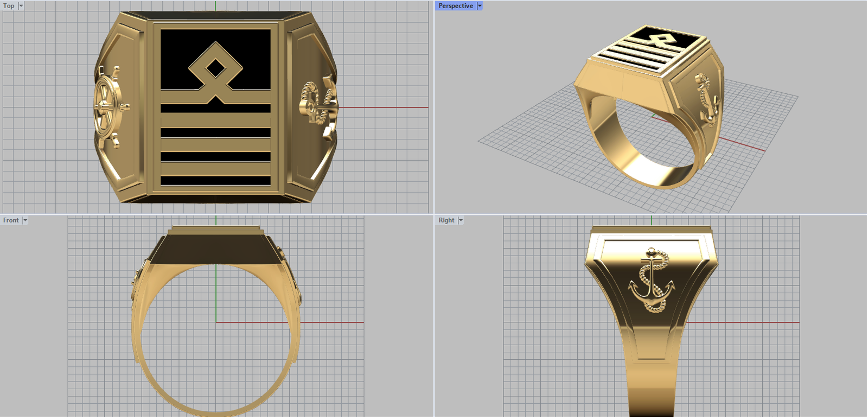This screenshot has height=419, width=868.
Task: Select the Front viewport title label
Action: pos(11,220)
